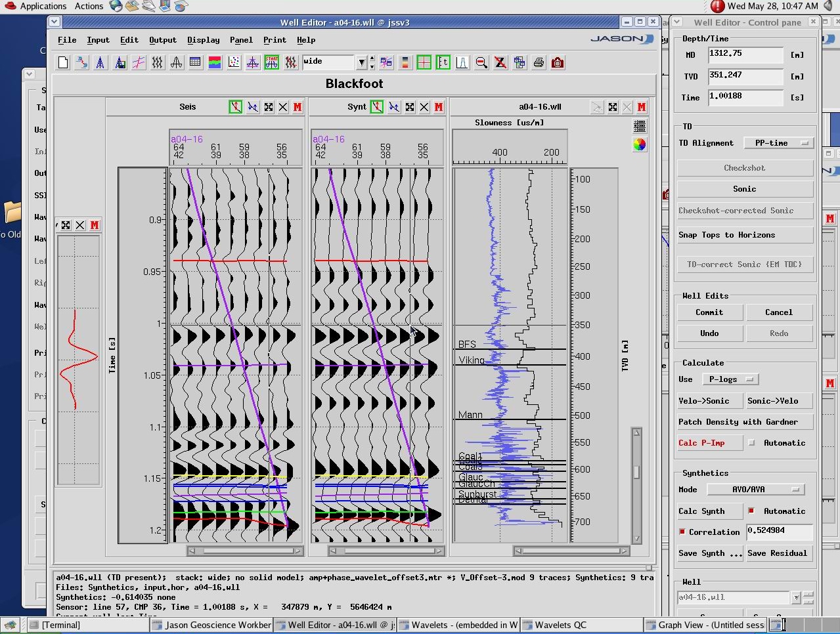Open the Output menu
Screen dimensions: 840x634
[163, 40]
